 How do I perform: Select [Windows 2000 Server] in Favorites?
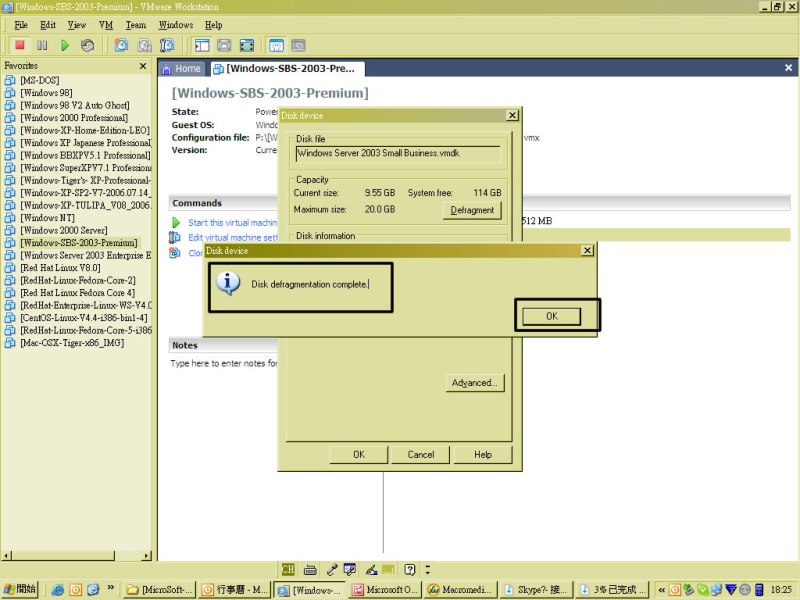(x=64, y=230)
